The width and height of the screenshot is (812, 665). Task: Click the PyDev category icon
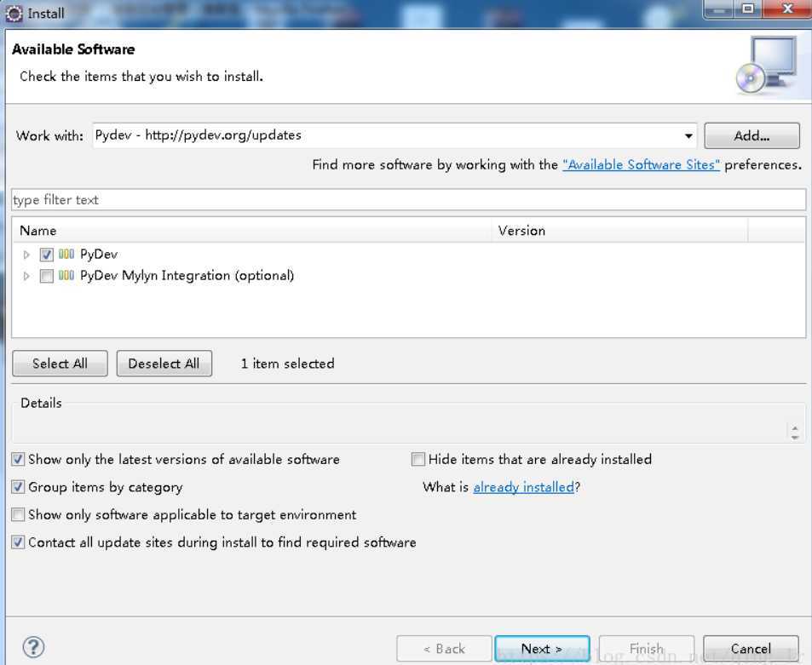pos(66,254)
